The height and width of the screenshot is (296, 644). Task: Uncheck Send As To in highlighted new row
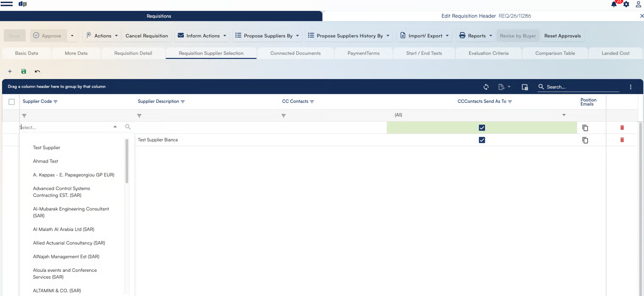(x=482, y=128)
